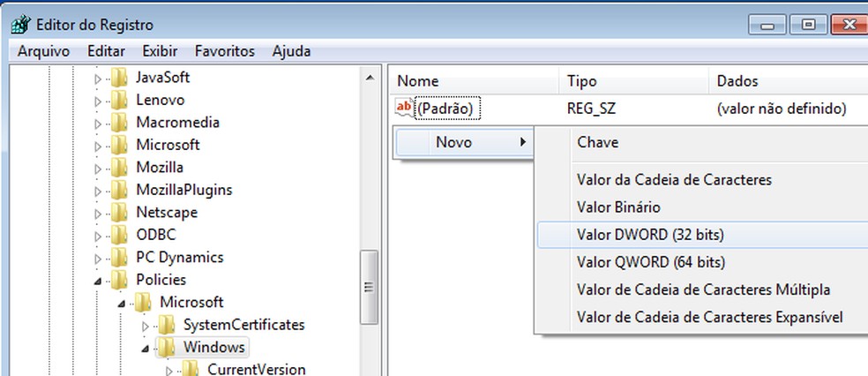Select the CurrentVersion folder icon
Screen dimensions: 868x376
(x=191, y=369)
